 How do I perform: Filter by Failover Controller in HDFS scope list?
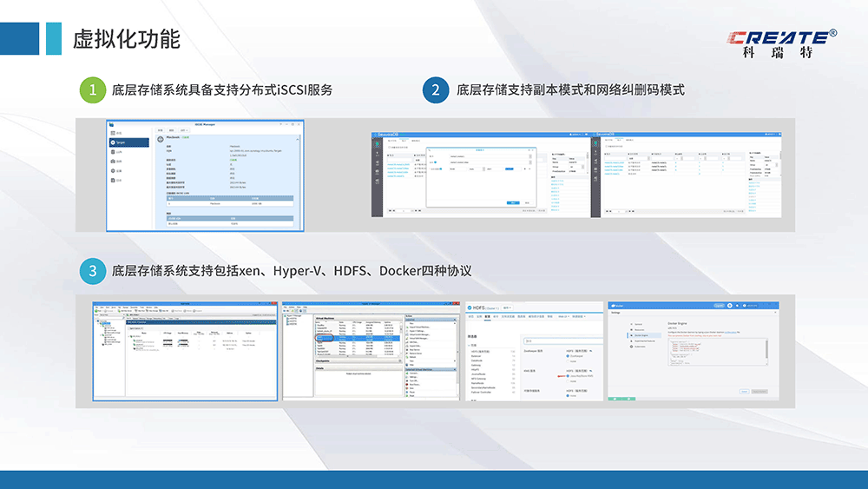click(482, 392)
